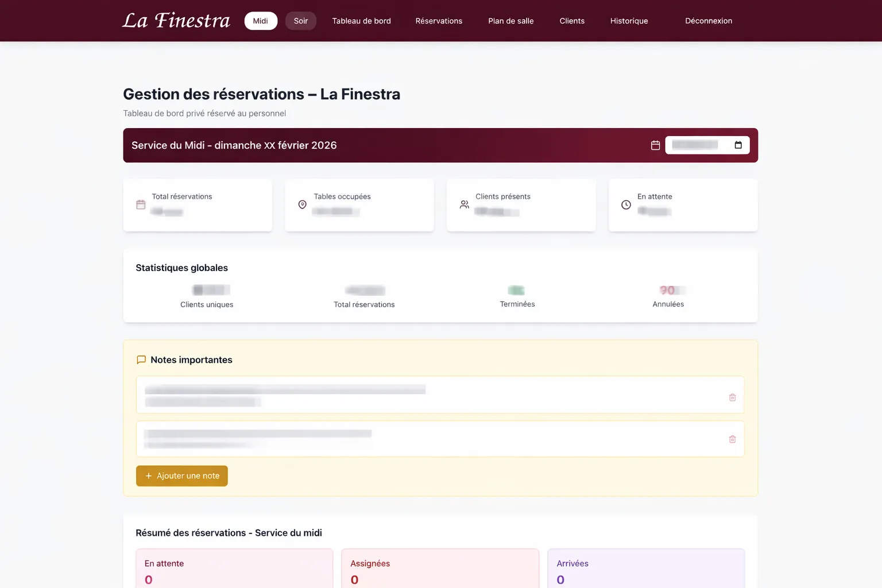Click the people icon on Clients présents card
This screenshot has width=882, height=588.
(464, 204)
